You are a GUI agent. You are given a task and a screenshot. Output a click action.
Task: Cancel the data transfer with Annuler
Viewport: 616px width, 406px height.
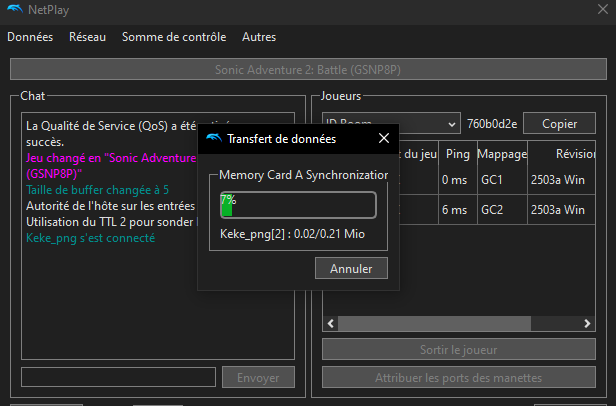[x=351, y=268]
